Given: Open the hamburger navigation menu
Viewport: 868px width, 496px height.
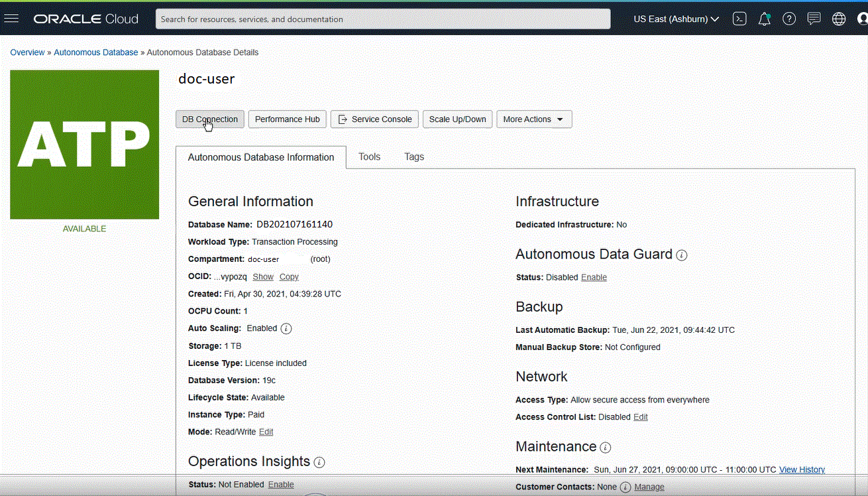Looking at the screenshot, I should click(x=12, y=19).
